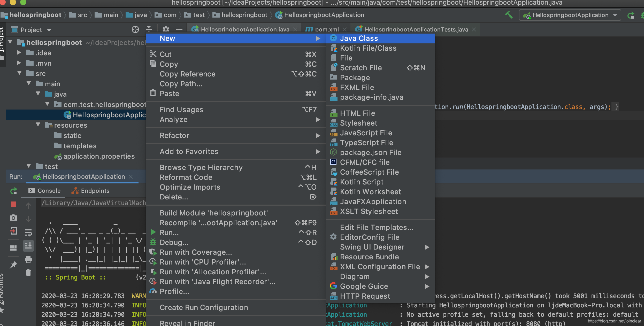The height and width of the screenshot is (326, 644).
Task: Click the Clear All trash icon
Action: 28,273
